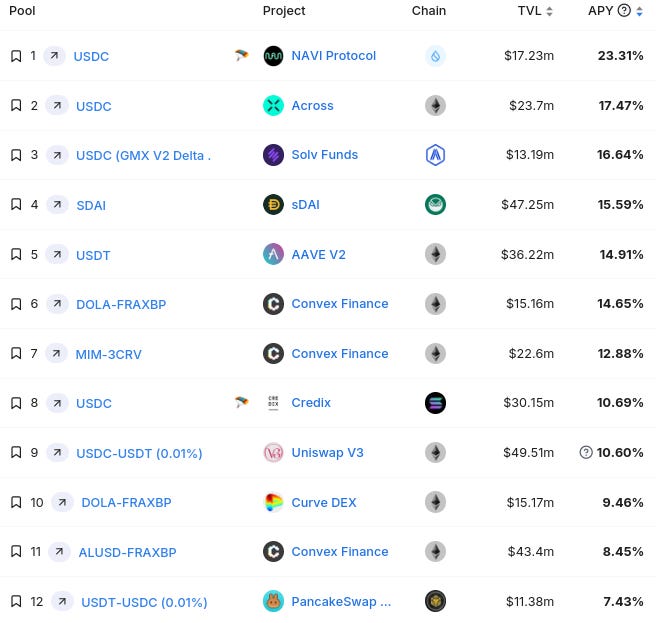
Task: Open external link arrow for ALUSD-FRAXBP
Action: (x=59, y=552)
